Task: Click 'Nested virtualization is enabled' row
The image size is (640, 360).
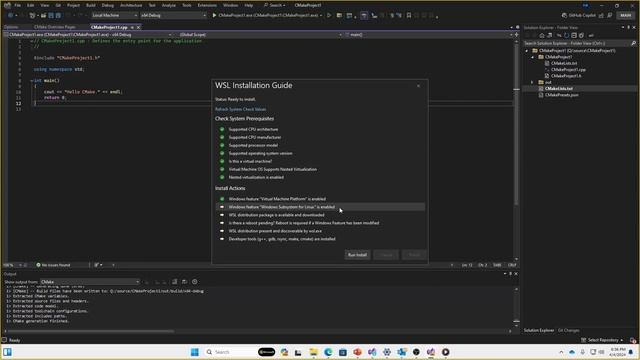Action: pos(320,177)
